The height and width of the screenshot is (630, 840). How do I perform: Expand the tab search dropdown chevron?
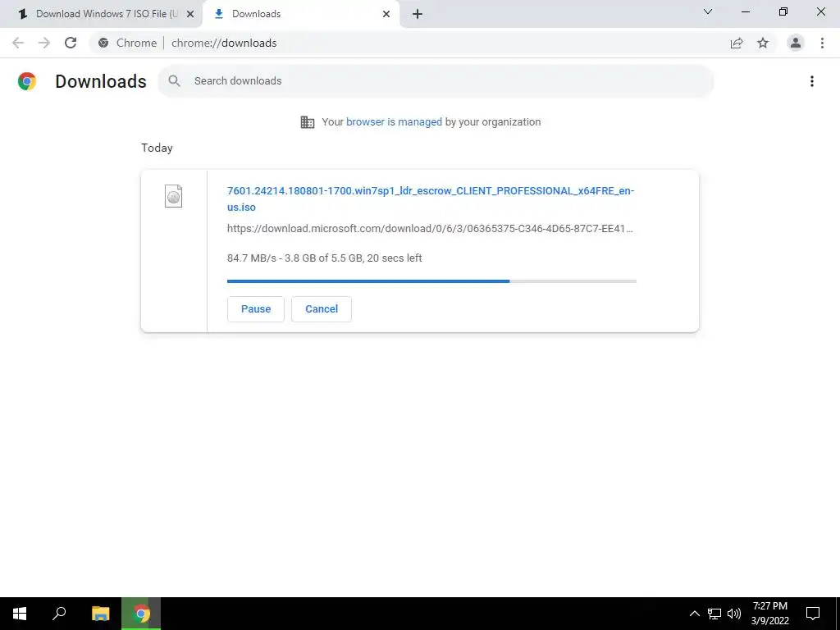pyautogui.click(x=708, y=11)
